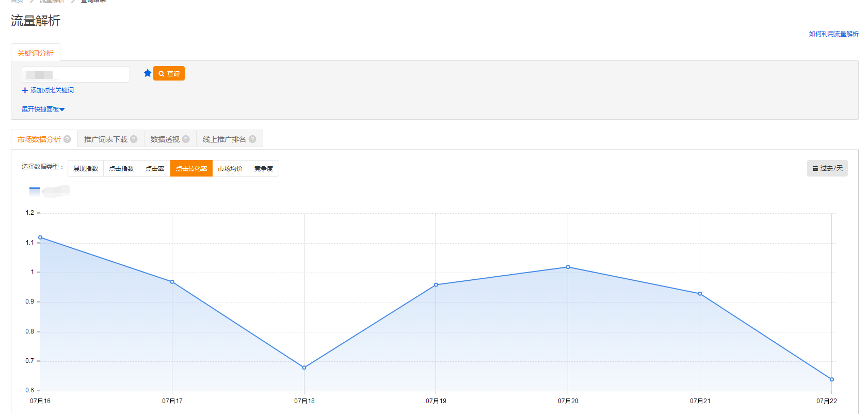This screenshot has height=414, width=868.
Task: Click chart data point for 07月21
Action: (x=700, y=294)
